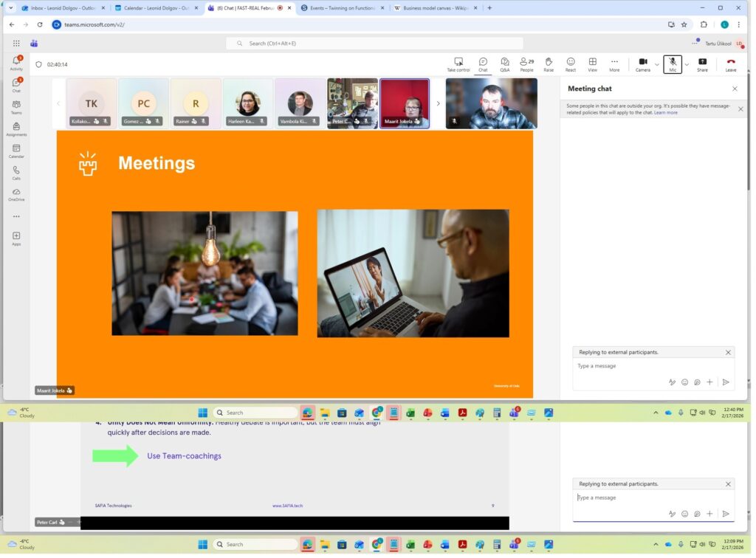Open the React emoji menu
756x558 pixels.
point(571,63)
